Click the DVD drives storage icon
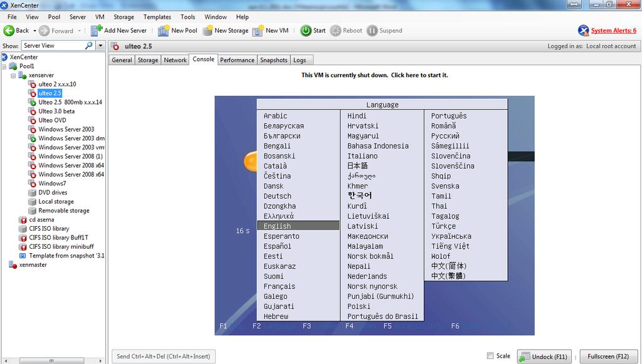This screenshot has height=364, width=642. [32, 192]
